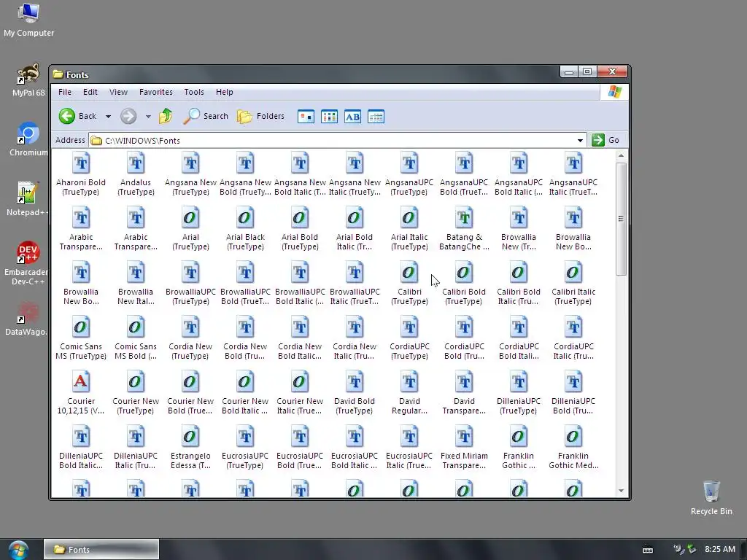Select Courier New (TrueType) font icon
The width and height of the screenshot is (747, 560).
[136, 382]
